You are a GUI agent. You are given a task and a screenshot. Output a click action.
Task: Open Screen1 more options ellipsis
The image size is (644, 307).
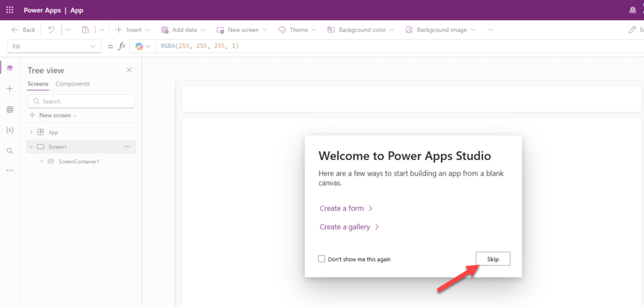[127, 147]
